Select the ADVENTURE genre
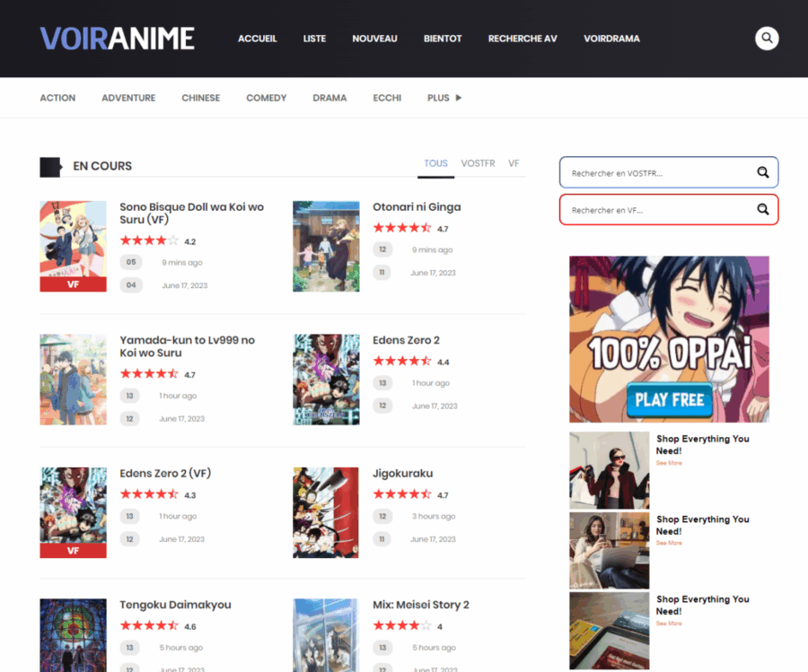The width and height of the screenshot is (808, 672). tap(128, 98)
